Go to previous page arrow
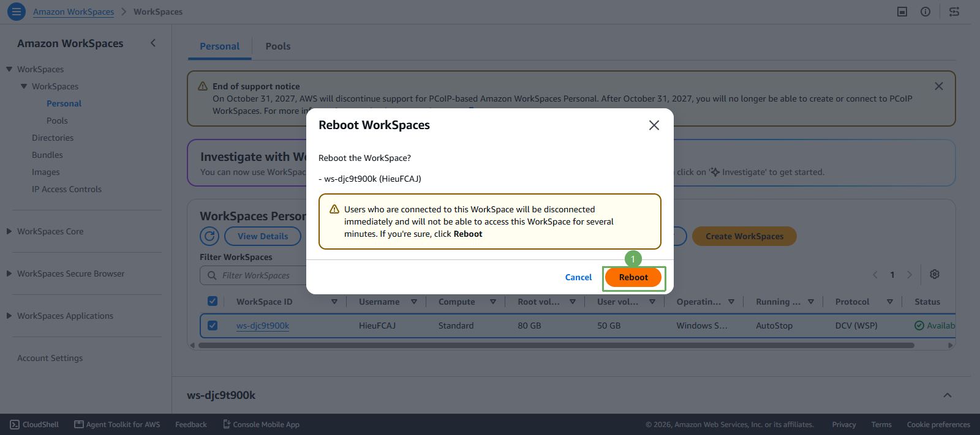Screen dimensions: 980x435 click(x=875, y=275)
